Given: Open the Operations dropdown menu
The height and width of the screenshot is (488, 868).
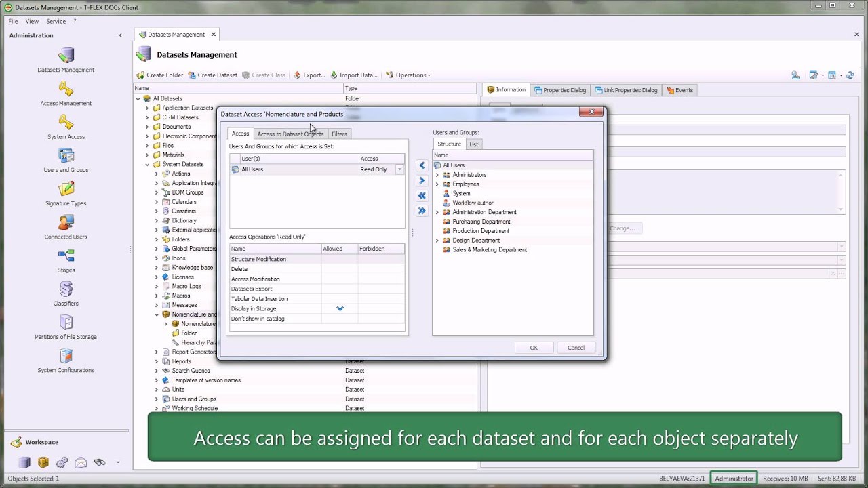Looking at the screenshot, I should tap(408, 75).
